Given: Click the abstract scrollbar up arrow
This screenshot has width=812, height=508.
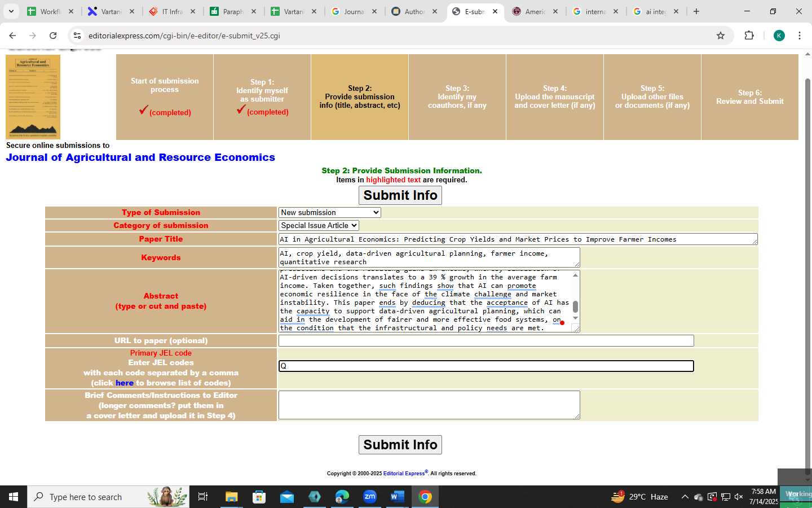Looking at the screenshot, I should pyautogui.click(x=575, y=275).
